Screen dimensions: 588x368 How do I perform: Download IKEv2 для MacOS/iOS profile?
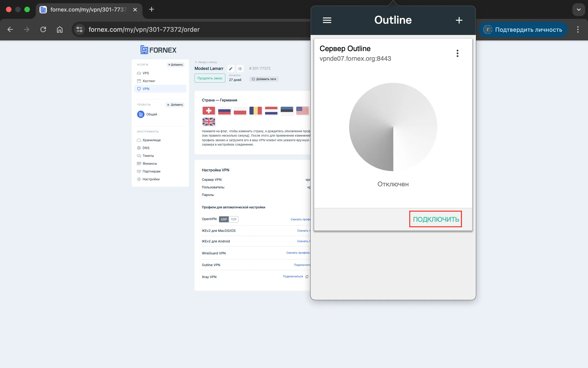point(304,231)
